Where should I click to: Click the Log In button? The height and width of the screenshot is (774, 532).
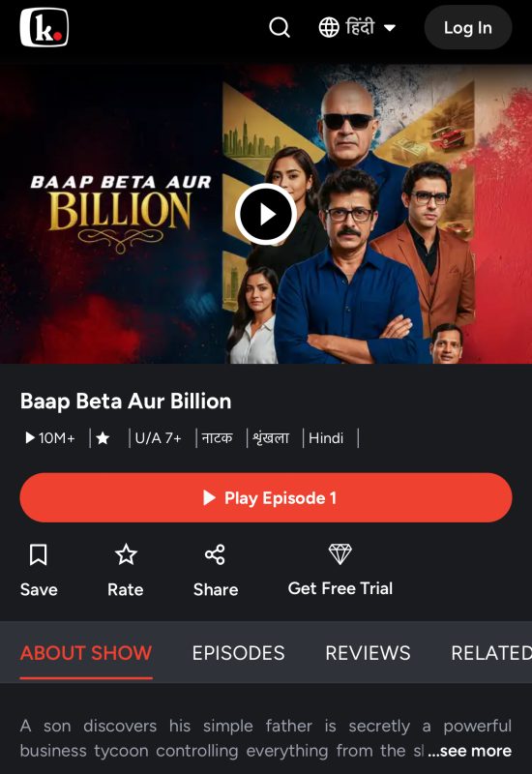[x=468, y=28]
